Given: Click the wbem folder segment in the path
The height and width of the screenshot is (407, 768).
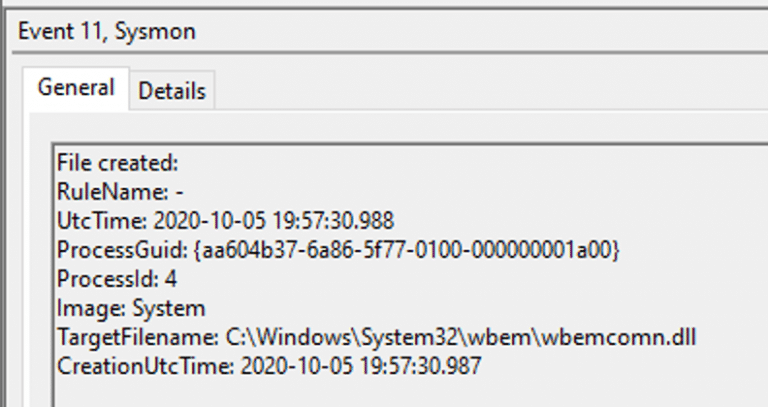Looking at the screenshot, I should [x=497, y=337].
